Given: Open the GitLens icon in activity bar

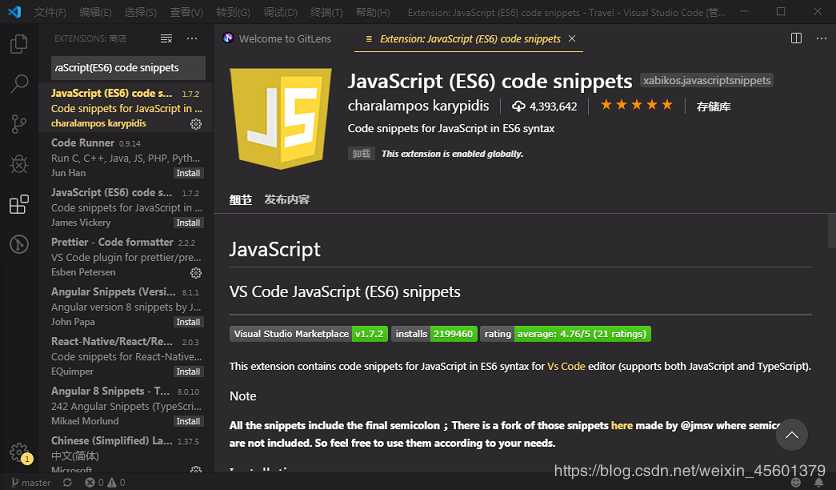Looking at the screenshot, I should pyautogui.click(x=18, y=245).
